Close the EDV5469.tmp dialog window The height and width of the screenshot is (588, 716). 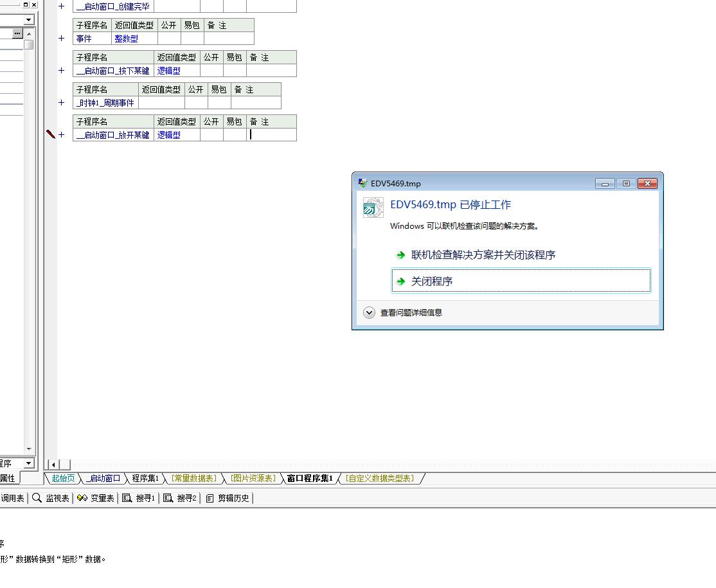click(647, 184)
